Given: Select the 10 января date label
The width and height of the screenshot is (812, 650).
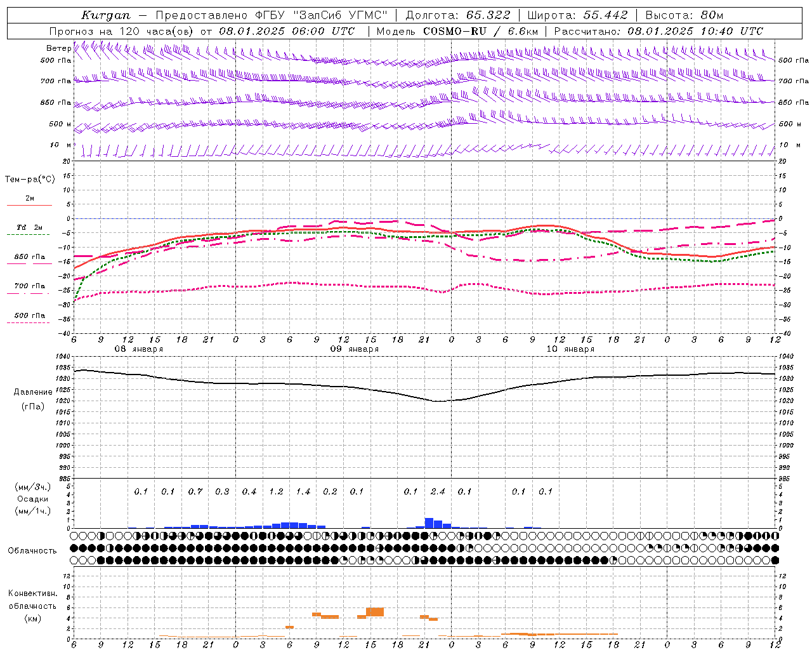Looking at the screenshot, I should (x=570, y=349).
